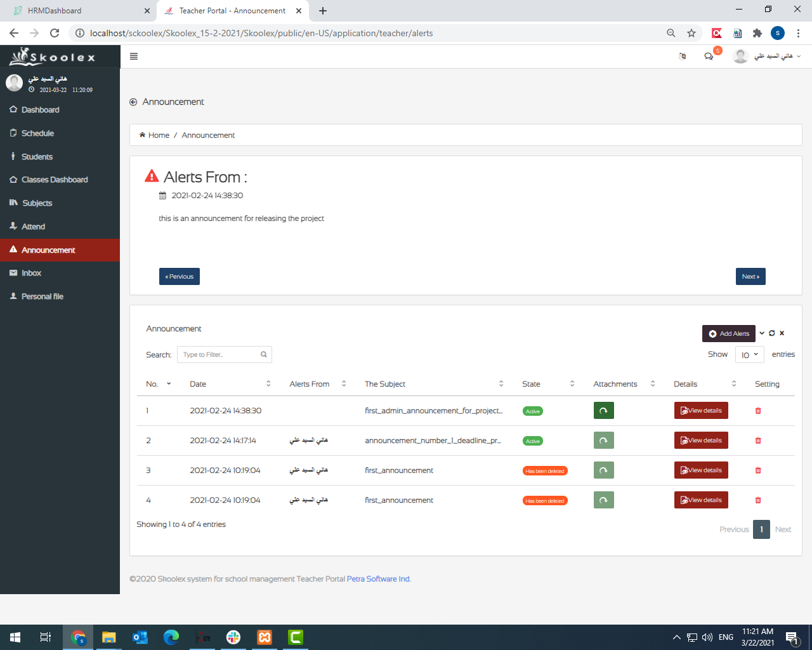Click the Add Alerts button
Viewport: 812px width, 650px height.
pyautogui.click(x=729, y=333)
